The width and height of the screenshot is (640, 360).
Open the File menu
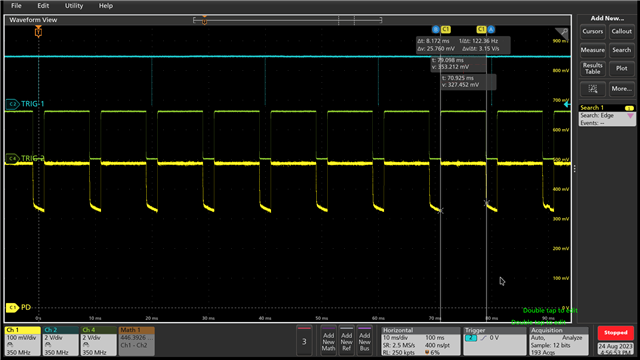(x=16, y=6)
